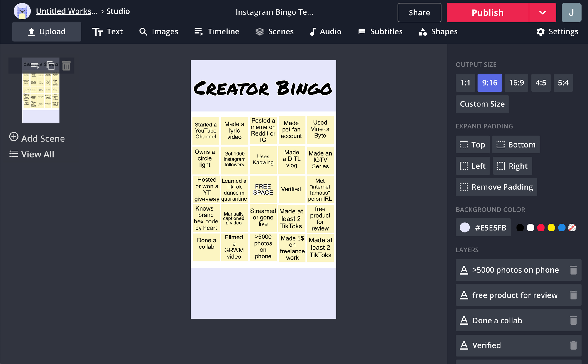Select the scene thumbnail in sidebar
Viewport: 588px width, 364px height.
[41, 97]
